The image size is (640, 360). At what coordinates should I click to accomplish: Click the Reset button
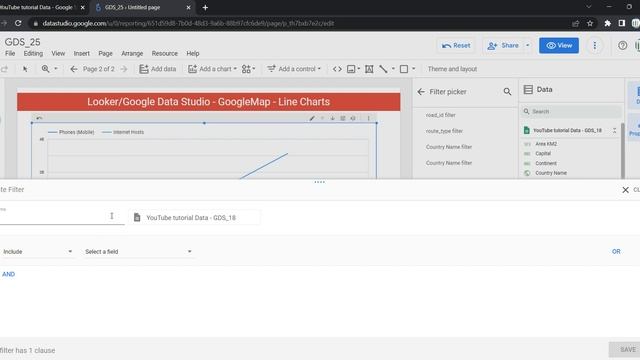tap(456, 45)
